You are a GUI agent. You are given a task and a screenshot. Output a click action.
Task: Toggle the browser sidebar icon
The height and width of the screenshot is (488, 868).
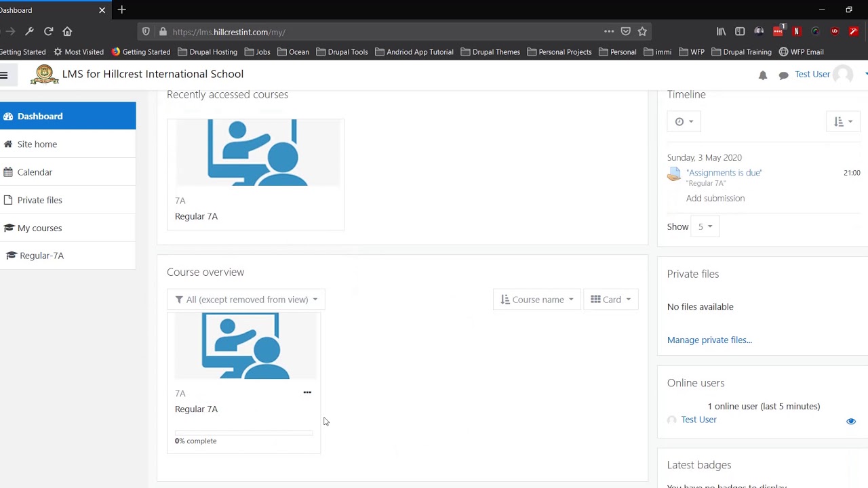click(740, 31)
